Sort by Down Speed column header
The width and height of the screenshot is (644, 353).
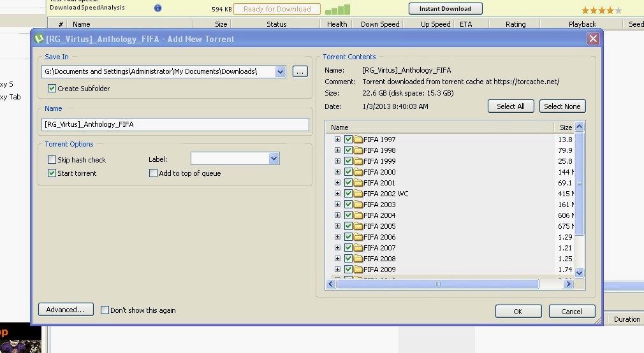click(x=380, y=24)
